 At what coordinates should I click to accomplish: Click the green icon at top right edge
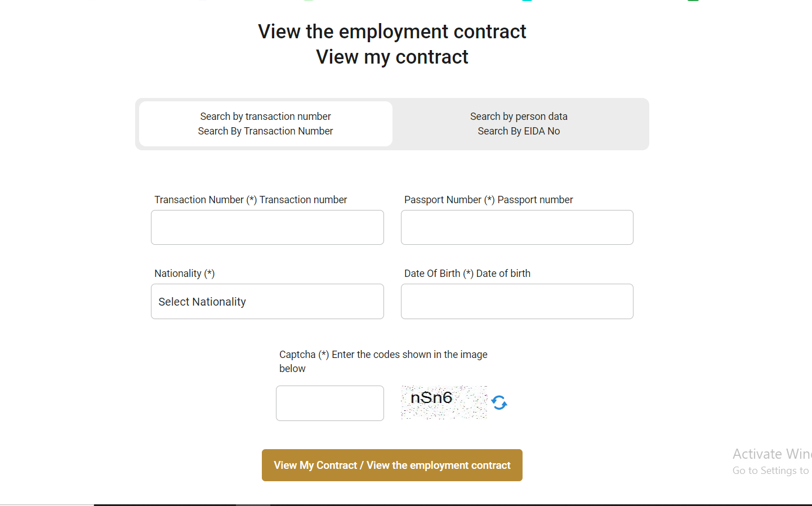[x=693, y=2]
